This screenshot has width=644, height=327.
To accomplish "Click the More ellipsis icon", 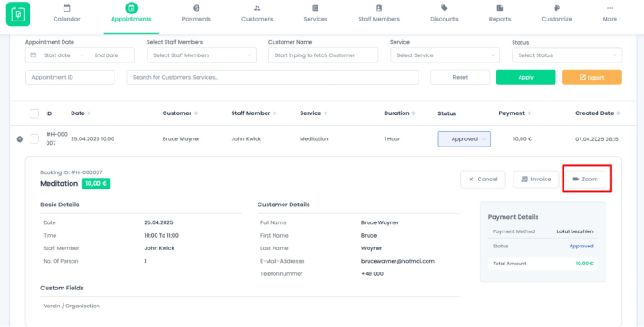I will tap(610, 8).
